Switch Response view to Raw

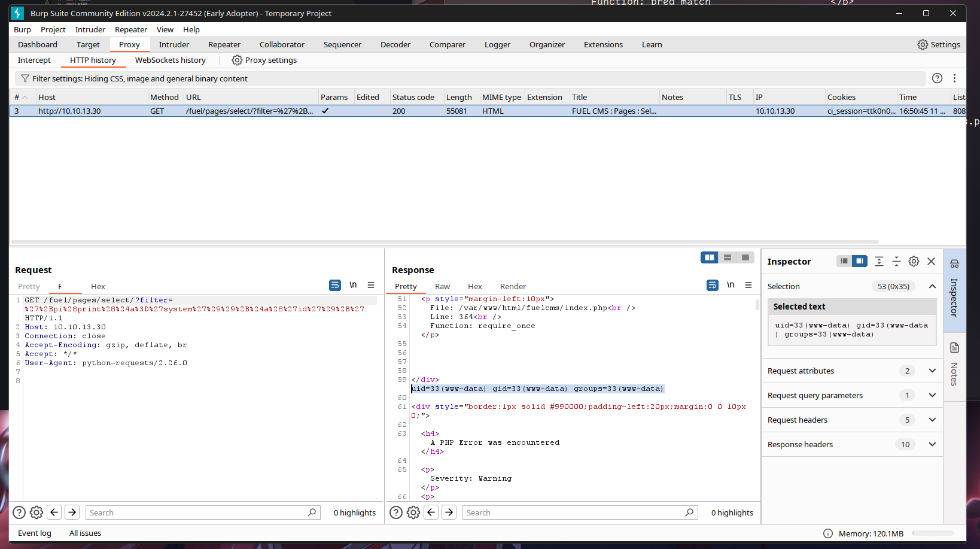tap(442, 286)
